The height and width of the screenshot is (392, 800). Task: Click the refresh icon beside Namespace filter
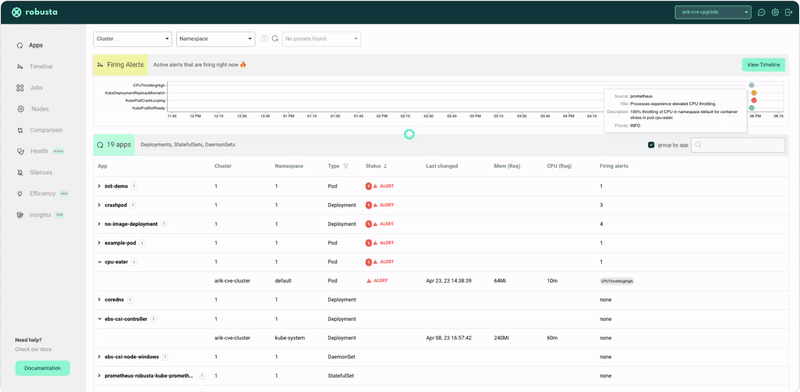(x=275, y=39)
